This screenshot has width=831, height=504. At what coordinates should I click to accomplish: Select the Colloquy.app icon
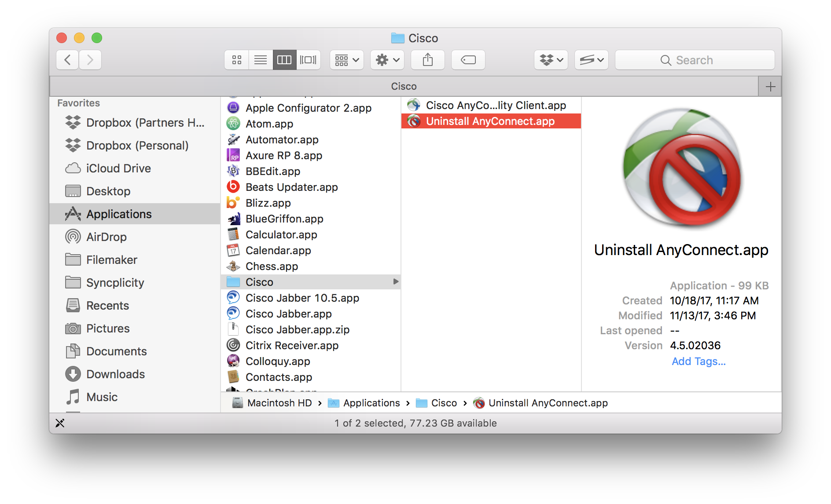coord(233,361)
